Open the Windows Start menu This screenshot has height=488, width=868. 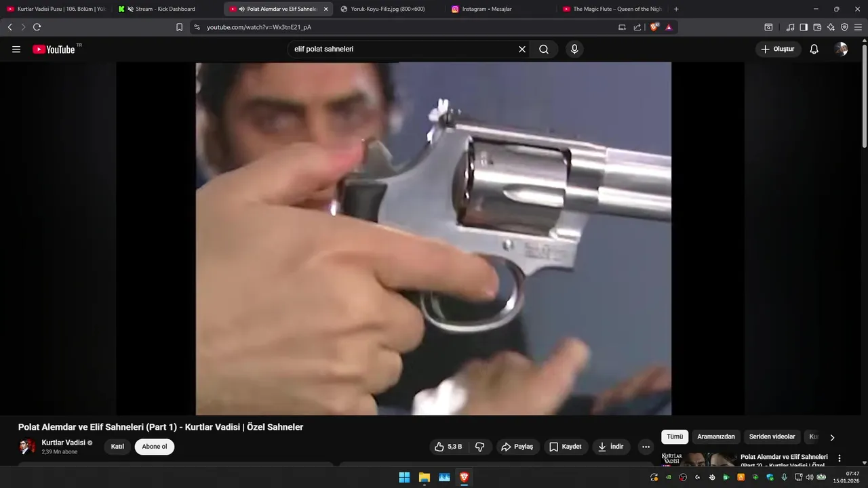tap(404, 477)
